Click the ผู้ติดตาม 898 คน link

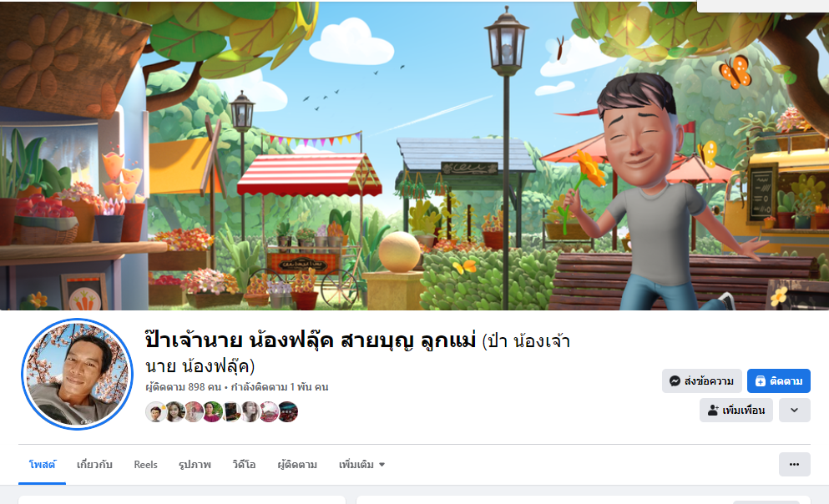[184, 387]
